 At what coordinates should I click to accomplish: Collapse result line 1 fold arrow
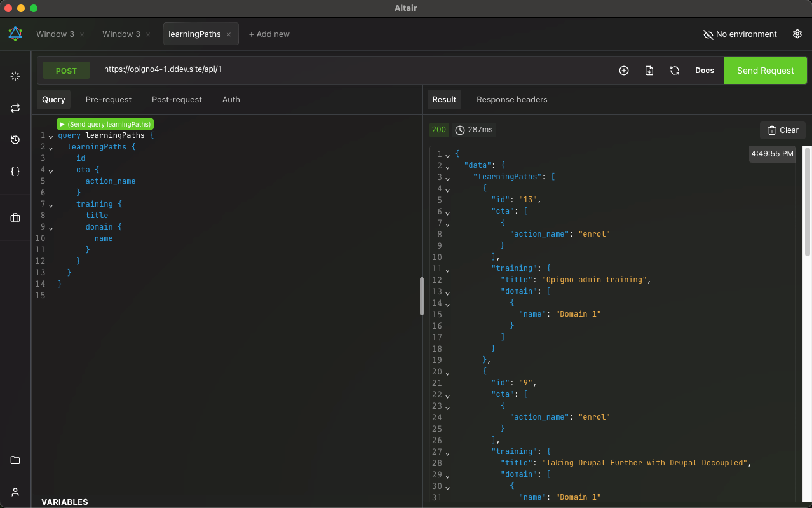[447, 156]
